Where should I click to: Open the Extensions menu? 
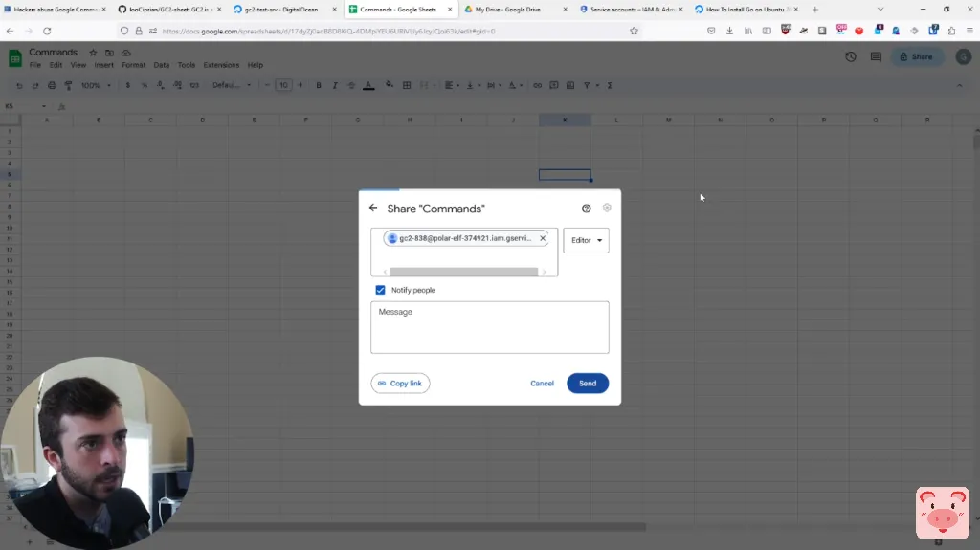pos(221,65)
